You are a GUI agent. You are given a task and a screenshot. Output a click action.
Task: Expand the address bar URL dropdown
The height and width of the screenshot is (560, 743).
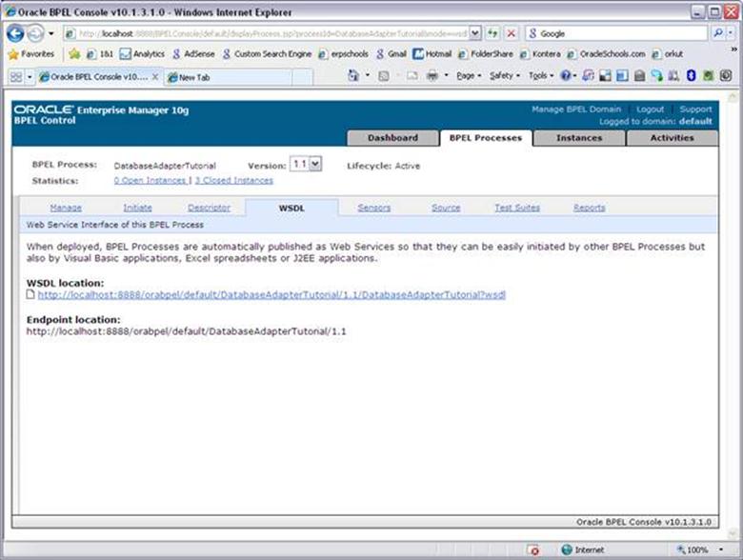tap(475, 33)
